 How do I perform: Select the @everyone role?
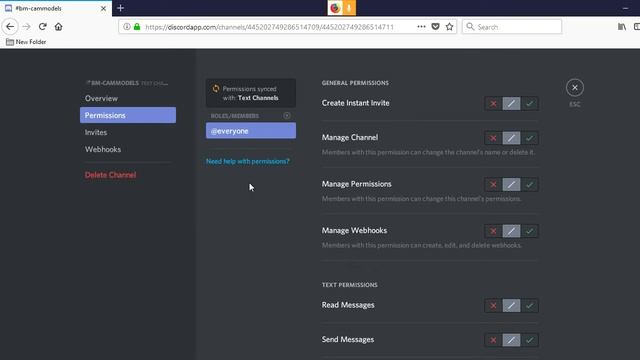[x=251, y=131]
